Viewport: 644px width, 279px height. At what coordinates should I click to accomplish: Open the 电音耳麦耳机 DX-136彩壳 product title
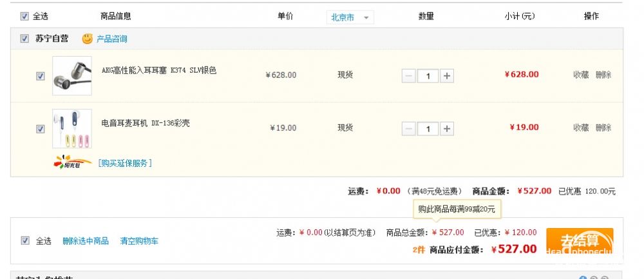146,123
